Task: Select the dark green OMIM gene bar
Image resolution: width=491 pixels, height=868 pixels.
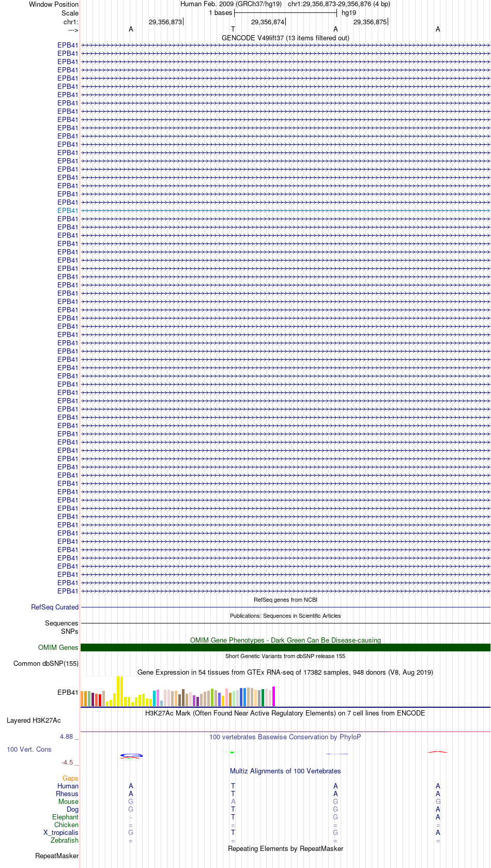Action: (285, 647)
